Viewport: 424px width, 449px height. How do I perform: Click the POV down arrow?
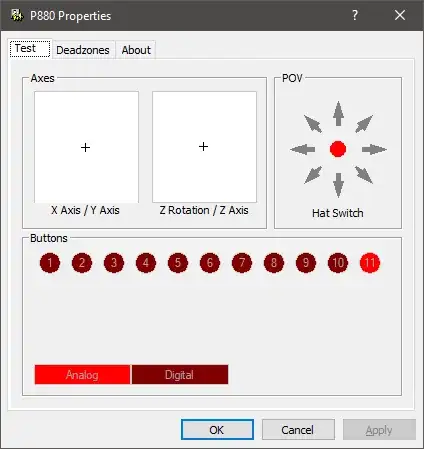(x=338, y=185)
